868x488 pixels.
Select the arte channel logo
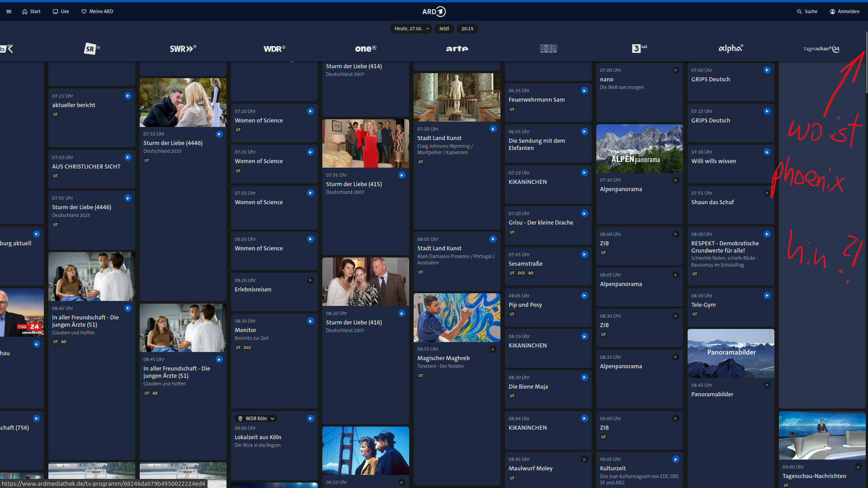[457, 48]
